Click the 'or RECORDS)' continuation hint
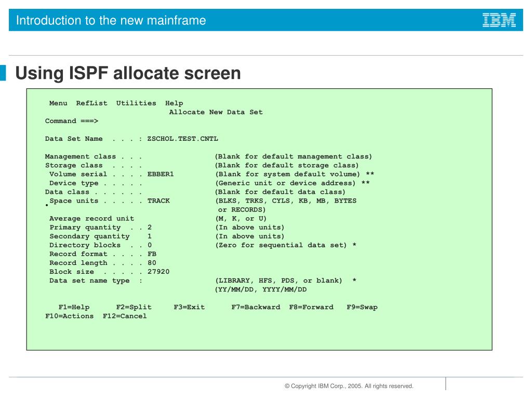The image size is (532, 399). [x=242, y=210]
